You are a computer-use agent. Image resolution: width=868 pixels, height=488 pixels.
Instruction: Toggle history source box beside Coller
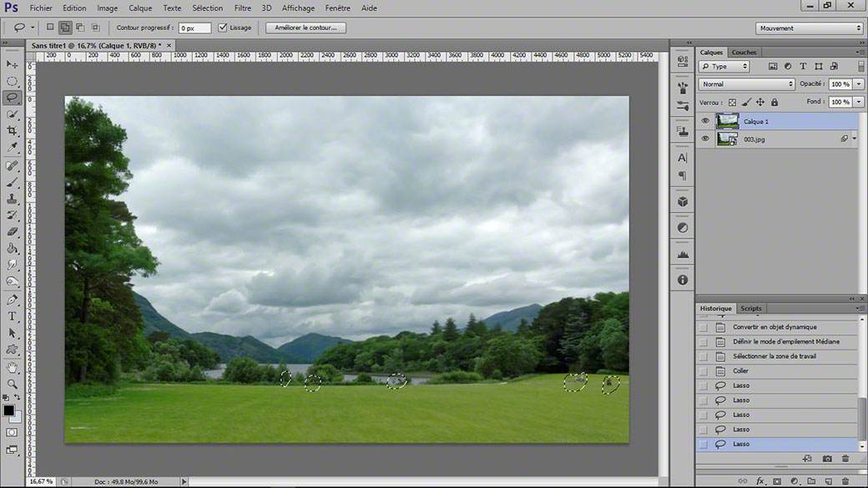pos(703,371)
